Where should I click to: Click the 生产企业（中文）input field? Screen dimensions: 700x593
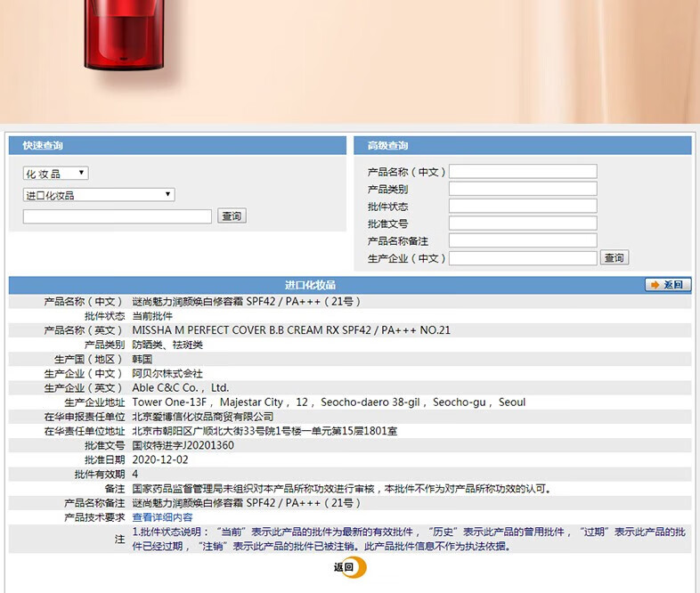pos(523,258)
